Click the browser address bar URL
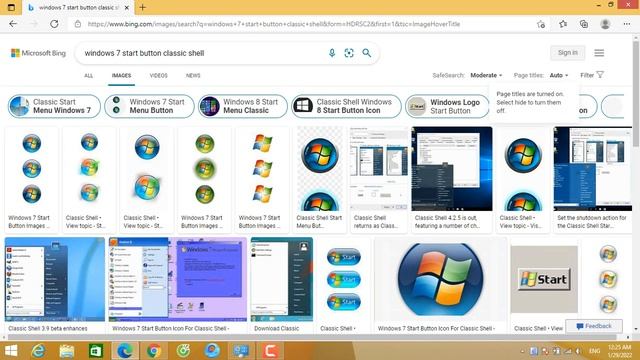Viewport: 640px width, 360px height. (273, 24)
